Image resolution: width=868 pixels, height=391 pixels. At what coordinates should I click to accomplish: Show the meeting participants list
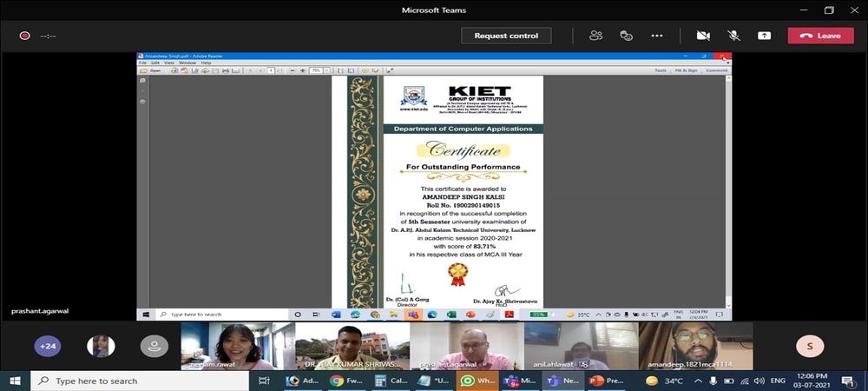click(595, 36)
